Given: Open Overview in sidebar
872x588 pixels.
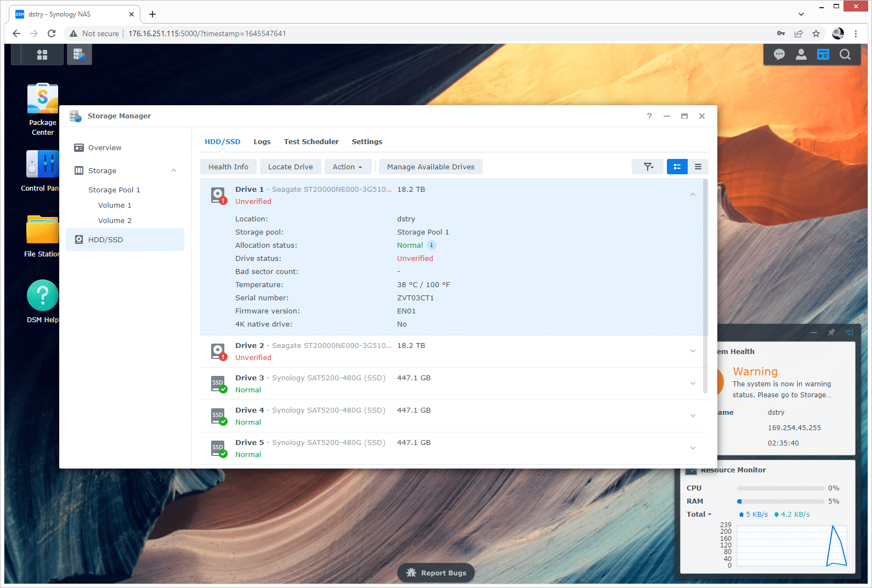Looking at the screenshot, I should click(x=125, y=147).
